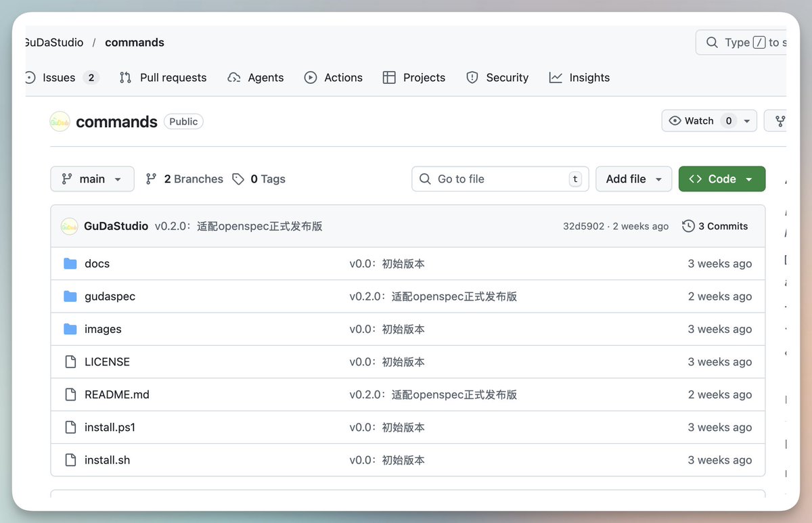The image size is (812, 523).
Task: Open the docs folder
Action: coord(97,264)
